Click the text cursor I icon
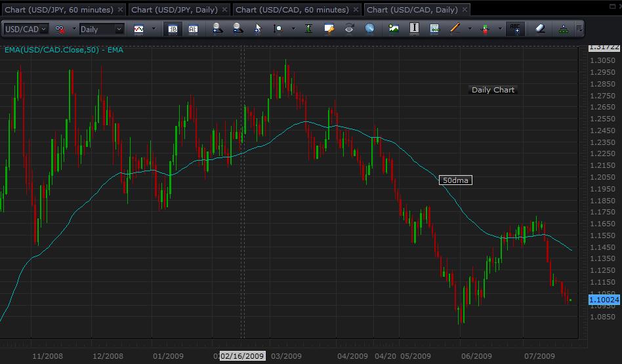The image size is (622, 364). pyautogui.click(x=414, y=28)
